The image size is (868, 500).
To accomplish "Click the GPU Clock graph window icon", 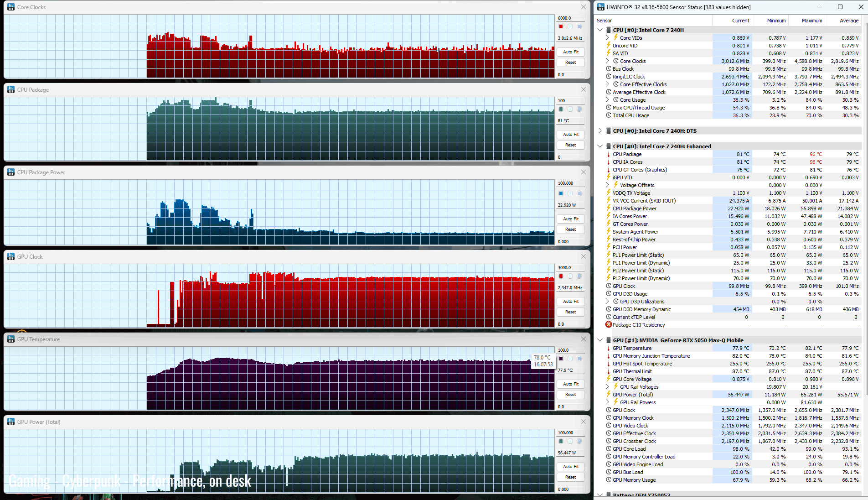I will [10, 256].
